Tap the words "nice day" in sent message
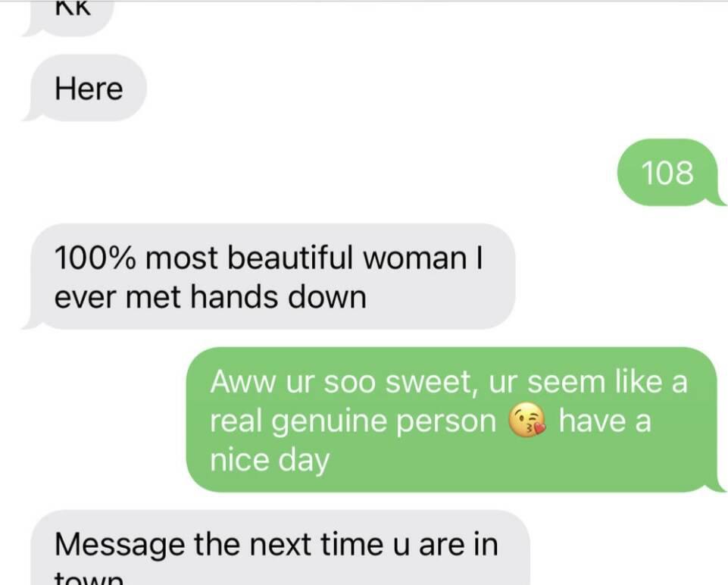The height and width of the screenshot is (585, 728). coord(270,461)
